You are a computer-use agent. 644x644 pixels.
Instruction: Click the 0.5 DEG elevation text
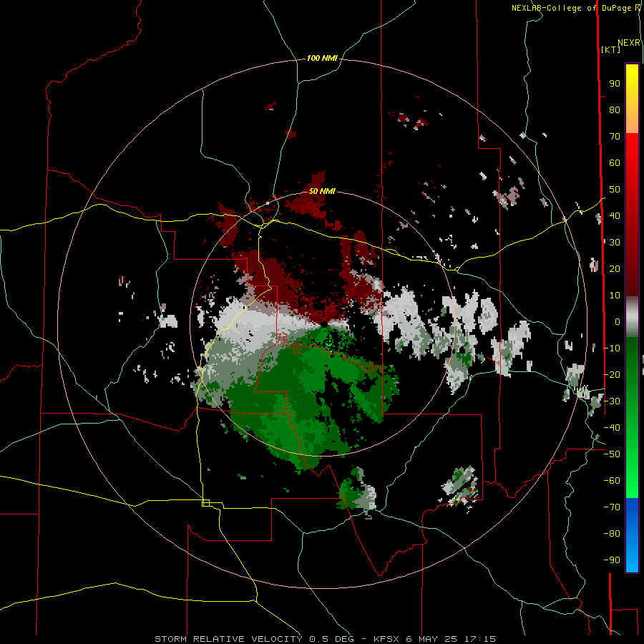click(x=331, y=639)
